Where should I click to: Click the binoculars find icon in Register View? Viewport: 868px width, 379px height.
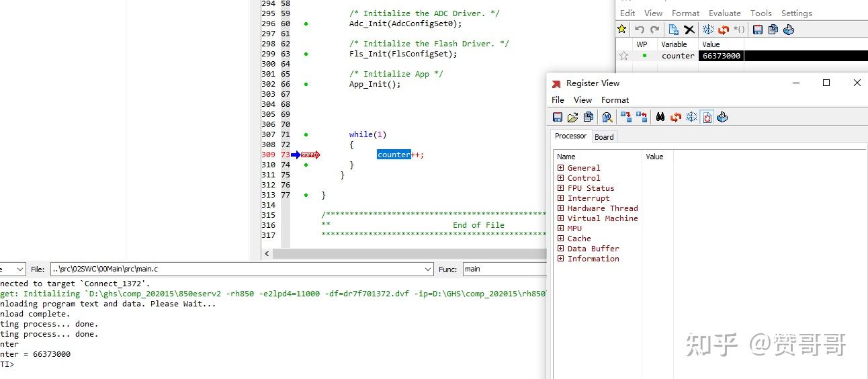pyautogui.click(x=660, y=117)
